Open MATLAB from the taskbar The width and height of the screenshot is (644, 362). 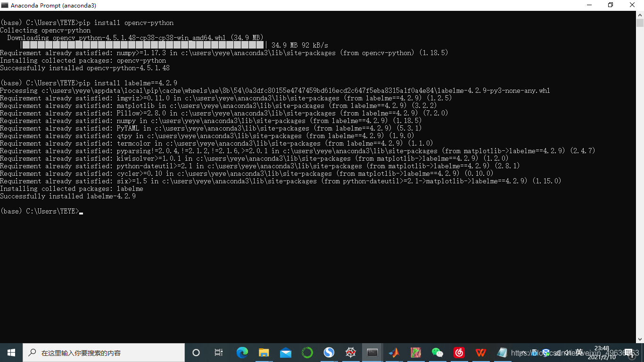(394, 353)
